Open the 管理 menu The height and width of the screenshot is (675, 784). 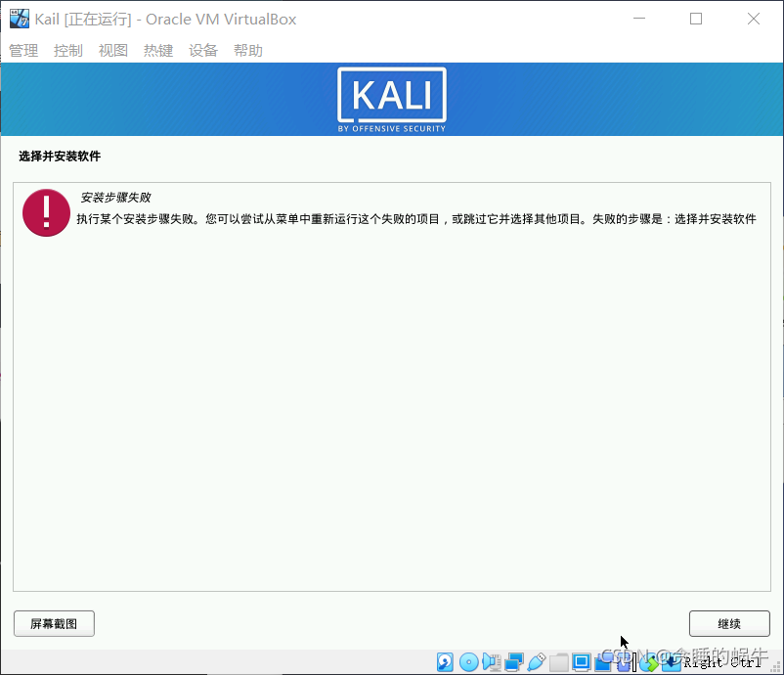23,51
